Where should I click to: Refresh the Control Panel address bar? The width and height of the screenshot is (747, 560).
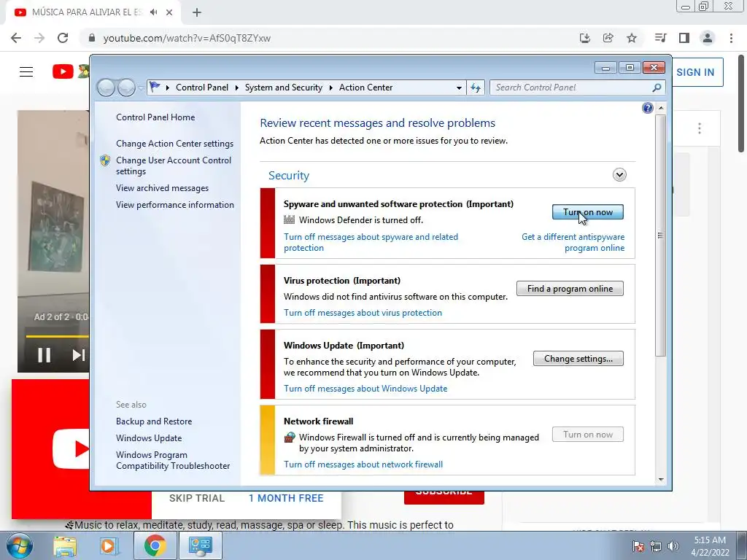click(x=476, y=87)
